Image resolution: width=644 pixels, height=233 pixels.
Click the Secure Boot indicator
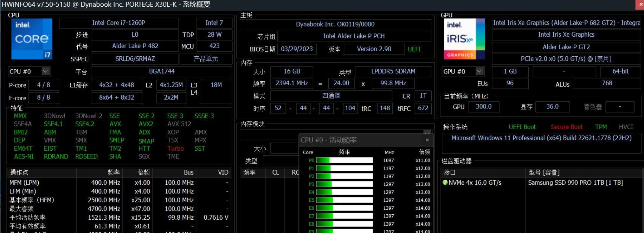567,127
